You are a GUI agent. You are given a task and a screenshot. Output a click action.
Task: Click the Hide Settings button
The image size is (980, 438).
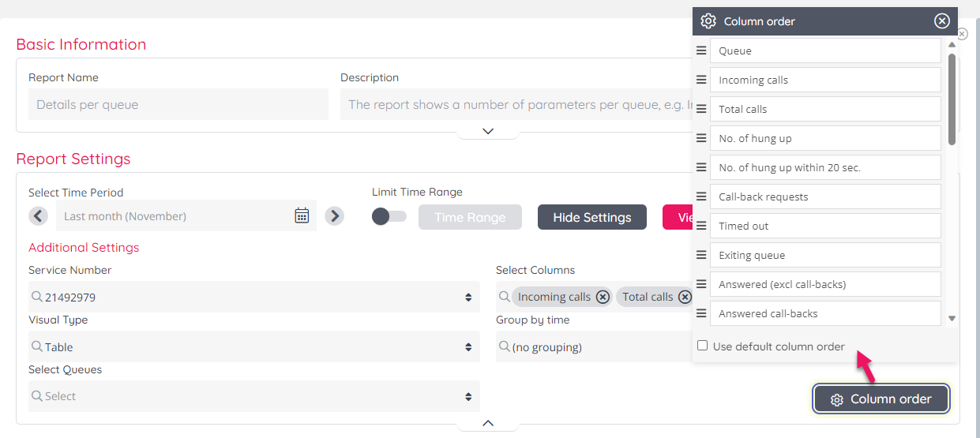coord(591,217)
